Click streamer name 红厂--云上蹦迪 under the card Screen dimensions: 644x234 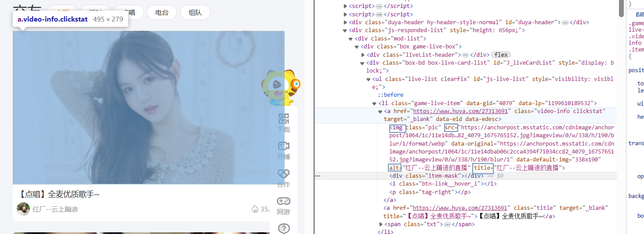coord(55,209)
